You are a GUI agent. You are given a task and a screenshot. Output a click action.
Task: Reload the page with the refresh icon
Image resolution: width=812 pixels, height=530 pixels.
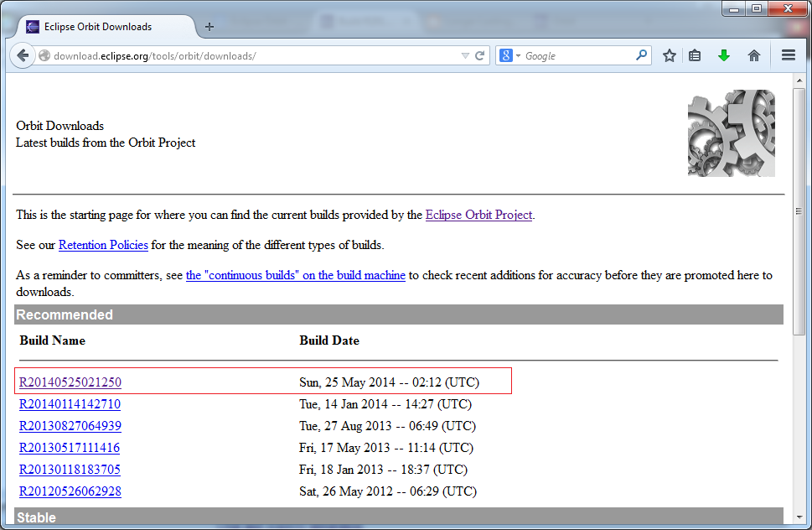pos(479,55)
